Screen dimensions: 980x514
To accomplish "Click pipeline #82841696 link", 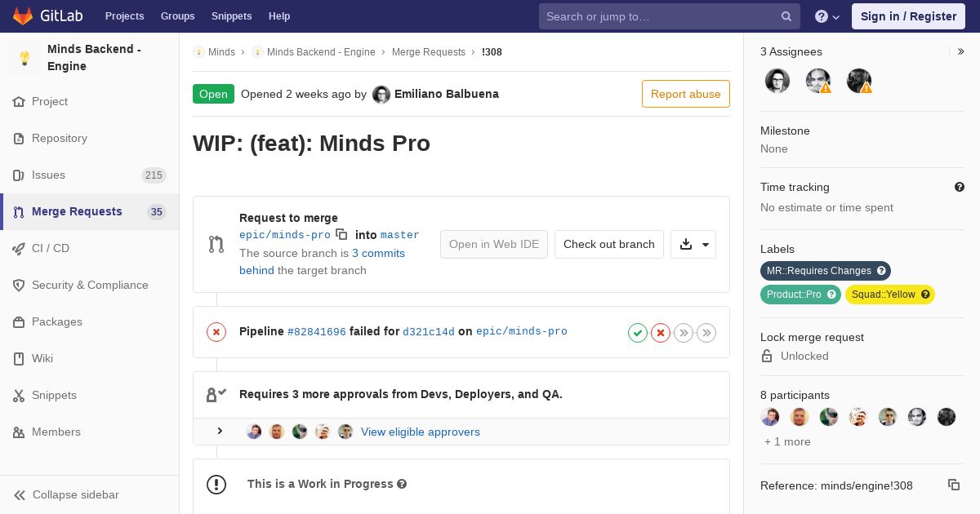I will pos(317,332).
